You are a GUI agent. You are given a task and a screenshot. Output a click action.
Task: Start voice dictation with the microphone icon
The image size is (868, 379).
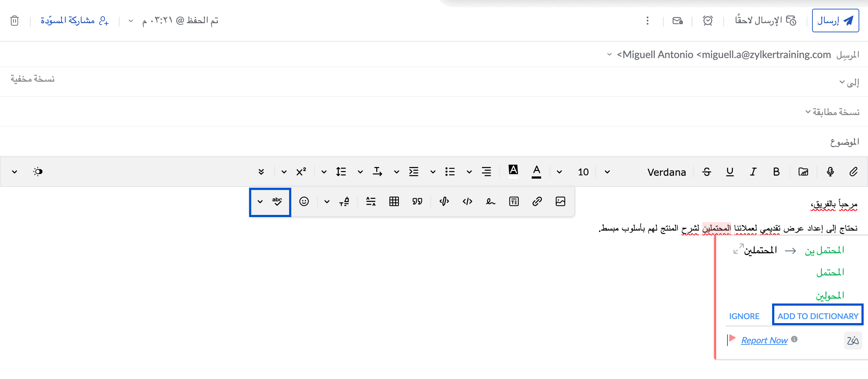click(x=830, y=172)
